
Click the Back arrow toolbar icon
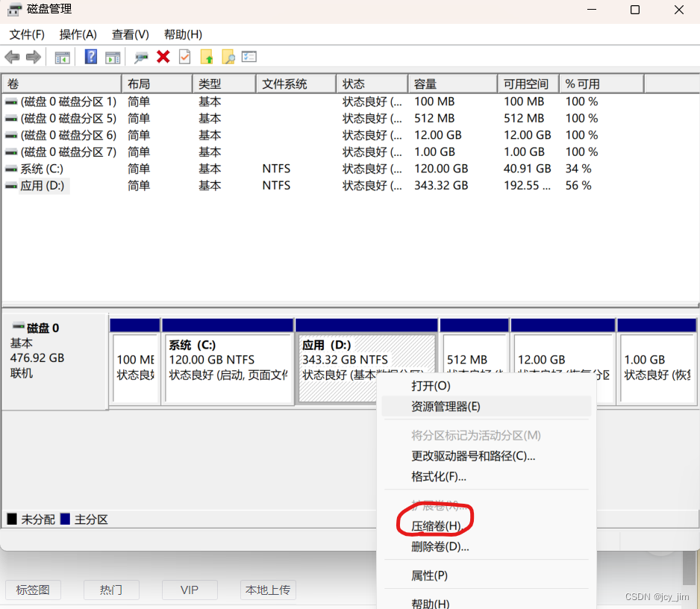(12, 57)
